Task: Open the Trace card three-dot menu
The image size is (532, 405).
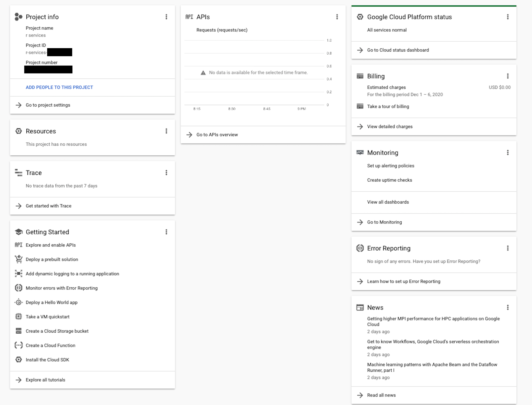Action: (x=166, y=172)
